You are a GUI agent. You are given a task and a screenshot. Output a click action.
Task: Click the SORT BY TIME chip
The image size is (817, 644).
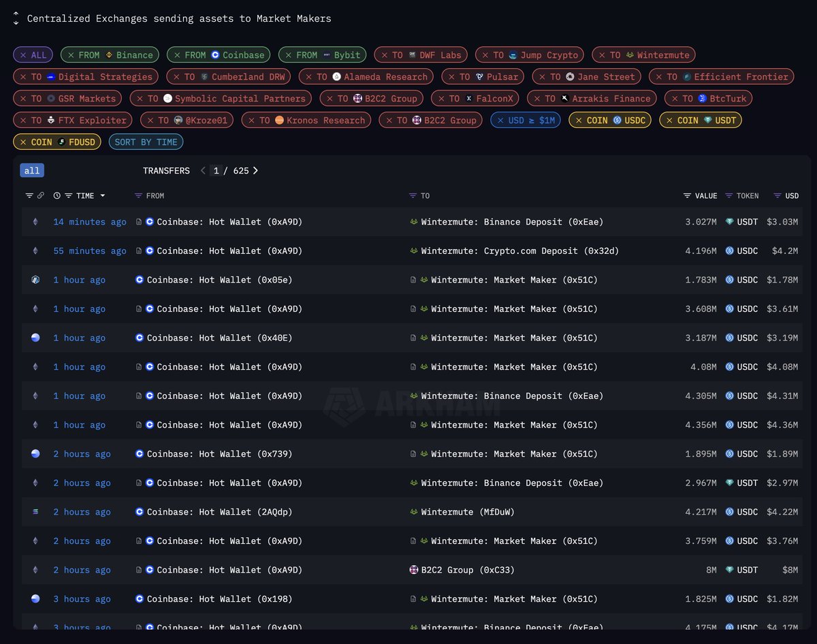146,142
